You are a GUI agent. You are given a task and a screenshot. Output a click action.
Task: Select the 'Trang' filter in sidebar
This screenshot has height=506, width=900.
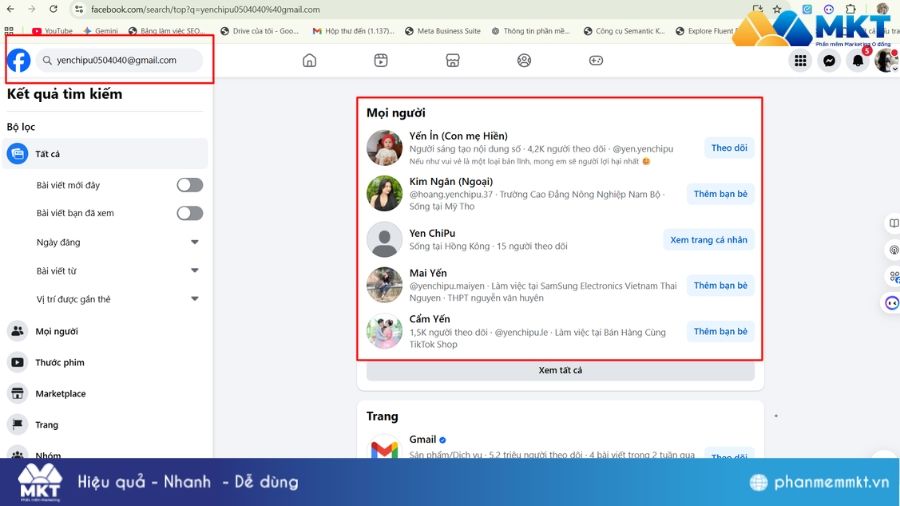coord(105,425)
